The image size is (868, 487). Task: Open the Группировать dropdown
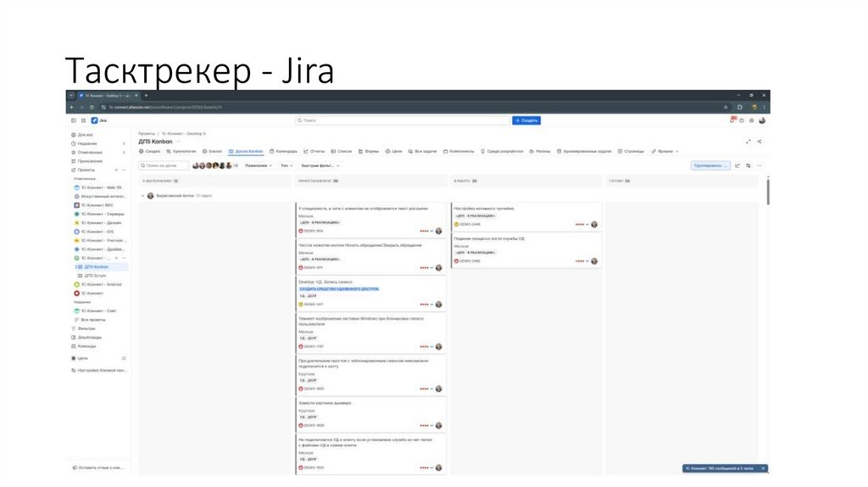point(710,165)
